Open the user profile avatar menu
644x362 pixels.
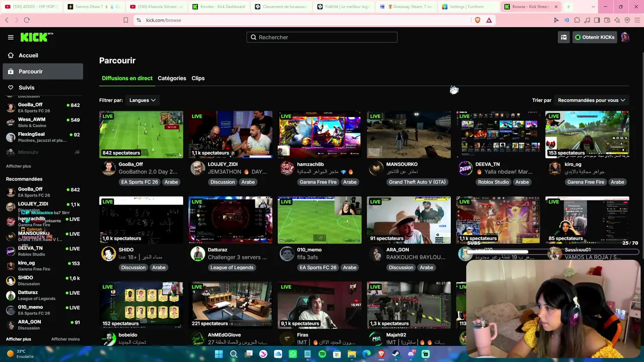(x=625, y=37)
